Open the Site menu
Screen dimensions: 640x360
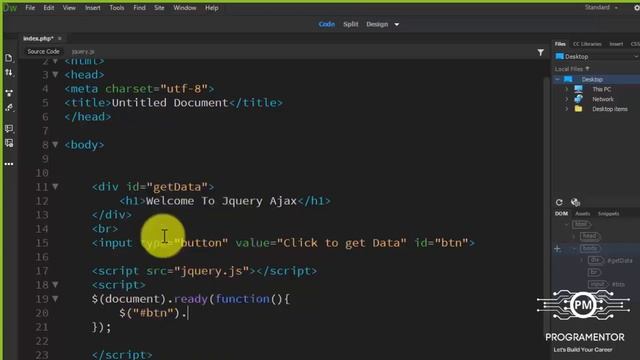159,8
